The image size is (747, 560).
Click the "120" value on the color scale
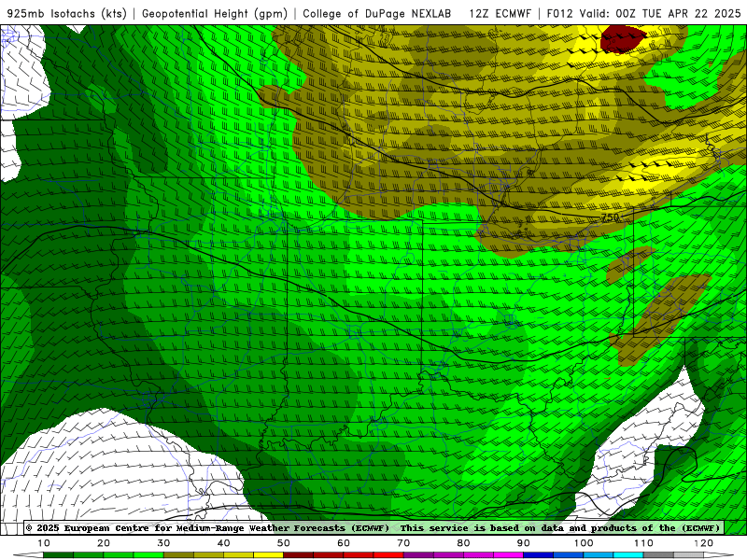coord(704,543)
